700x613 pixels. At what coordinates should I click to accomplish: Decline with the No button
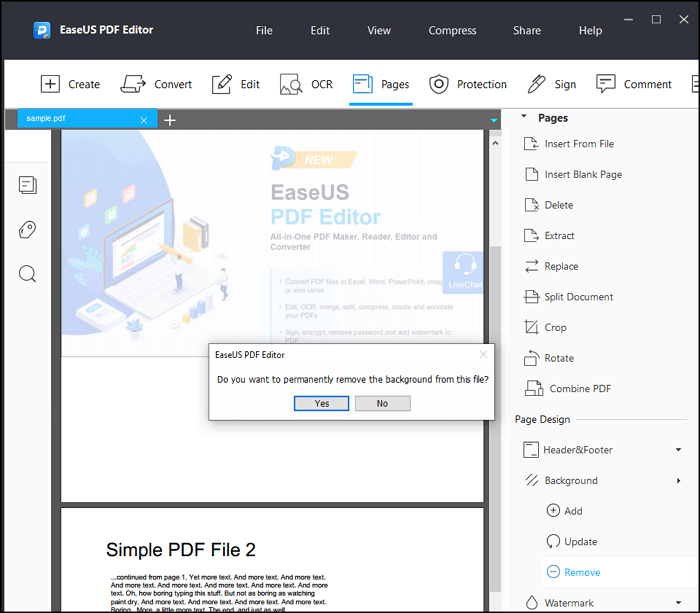point(383,403)
